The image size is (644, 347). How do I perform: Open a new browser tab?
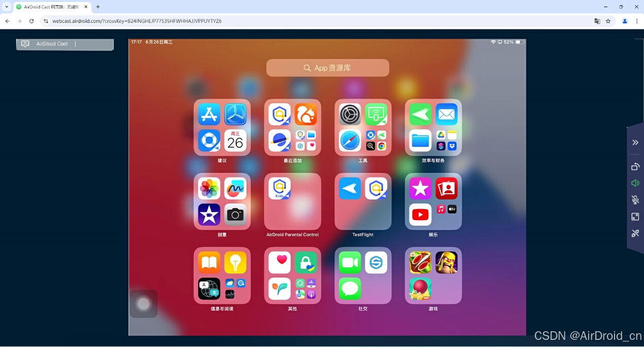pos(98,7)
